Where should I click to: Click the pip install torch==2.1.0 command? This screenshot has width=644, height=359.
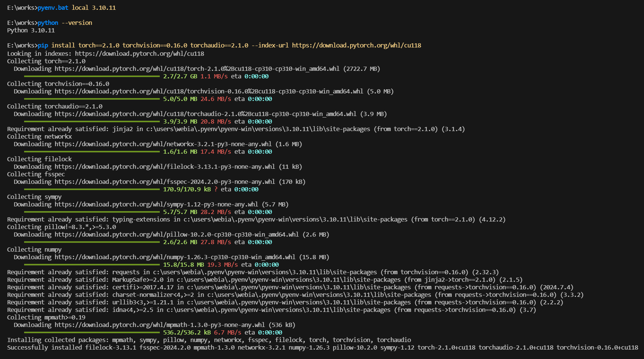(229, 46)
